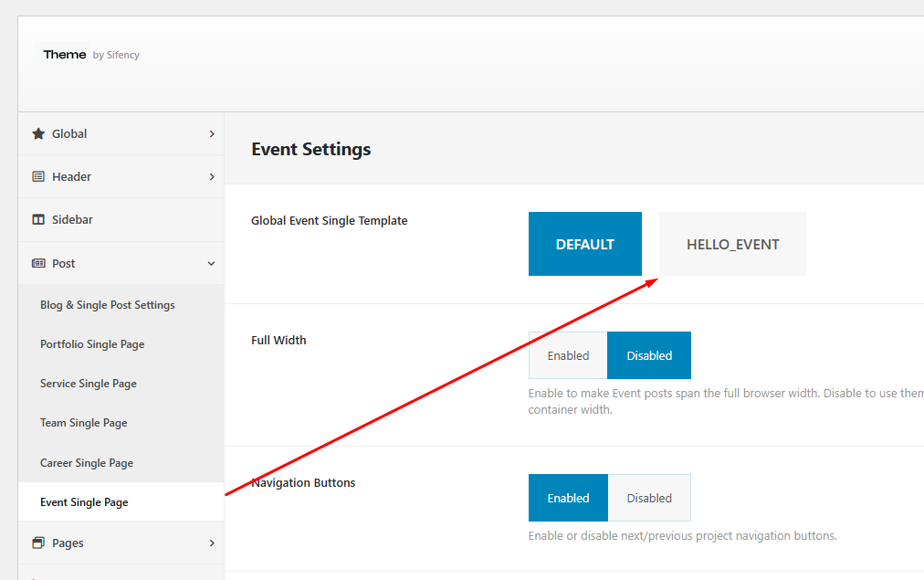Enable the Navigation Buttons option
Viewport: 924px width, 580px height.
568,498
